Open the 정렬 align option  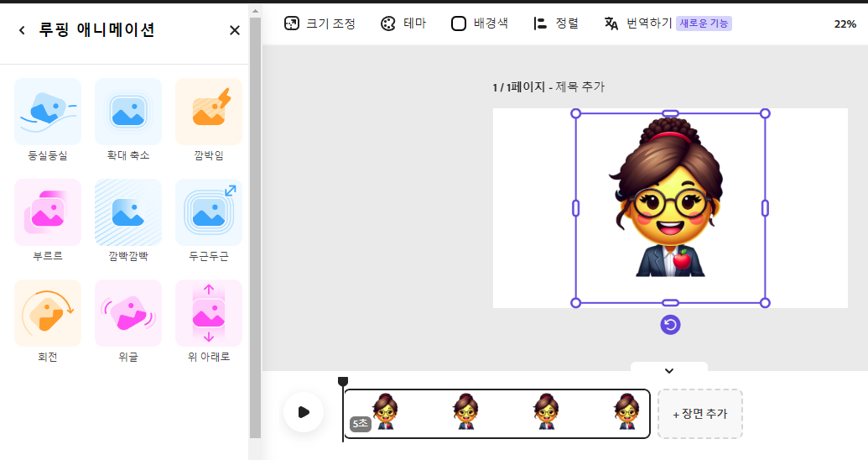point(556,24)
